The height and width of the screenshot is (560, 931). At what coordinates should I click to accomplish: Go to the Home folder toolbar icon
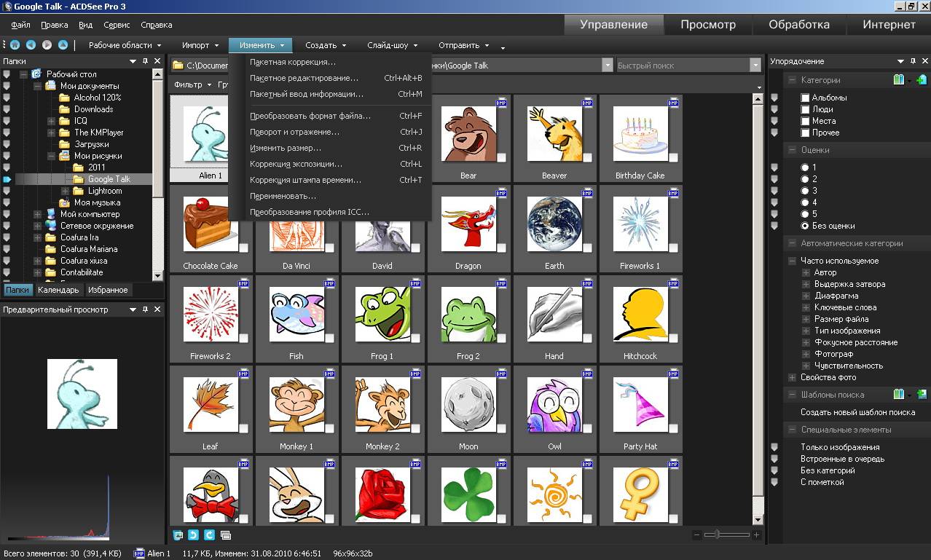click(15, 45)
